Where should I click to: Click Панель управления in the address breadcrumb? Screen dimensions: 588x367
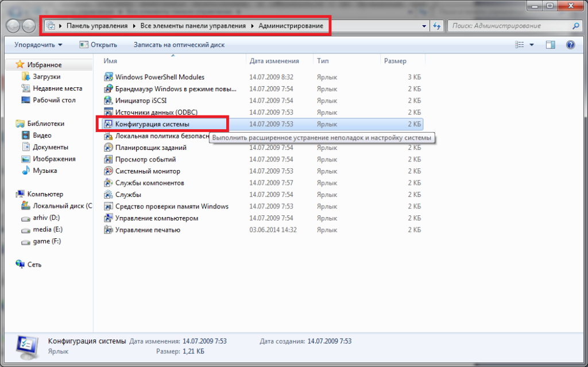point(97,26)
